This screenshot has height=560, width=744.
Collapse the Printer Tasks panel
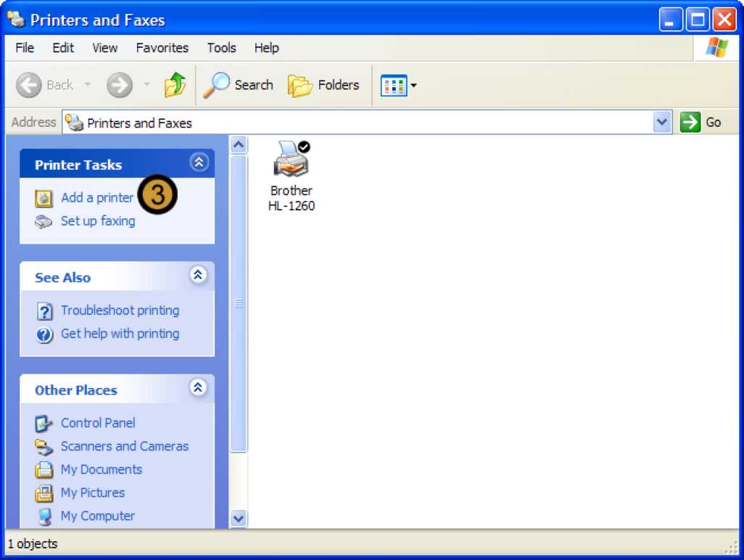point(199,162)
